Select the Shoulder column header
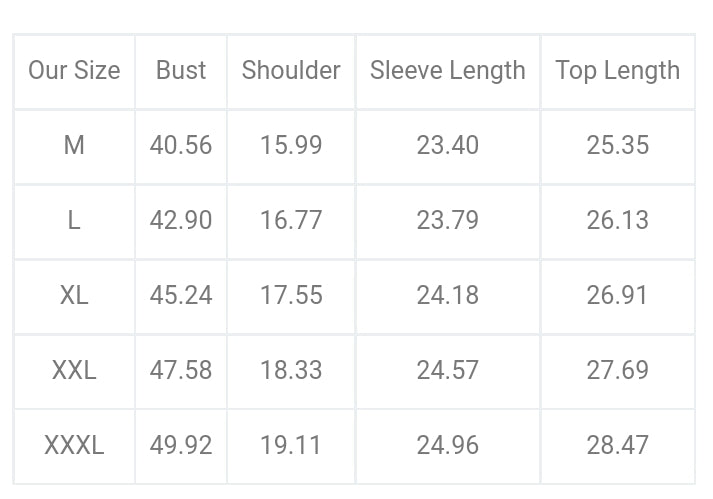713x499 pixels. 291,71
